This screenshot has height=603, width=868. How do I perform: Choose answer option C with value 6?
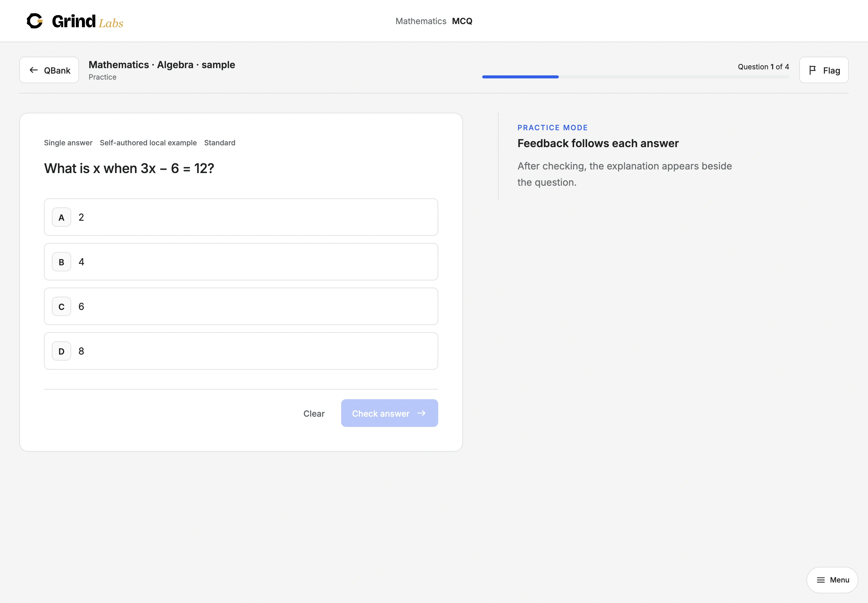[241, 306]
